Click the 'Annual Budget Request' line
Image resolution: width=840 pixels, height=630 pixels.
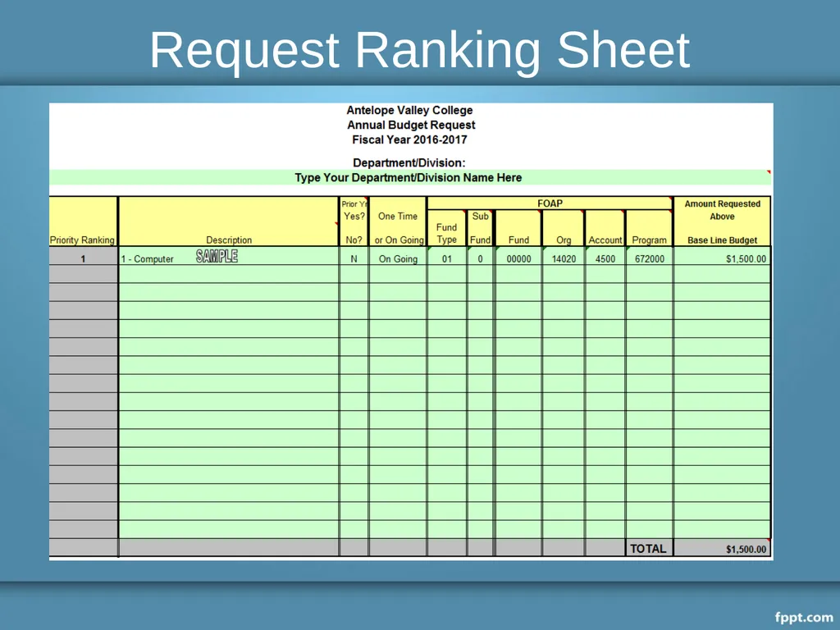[411, 125]
